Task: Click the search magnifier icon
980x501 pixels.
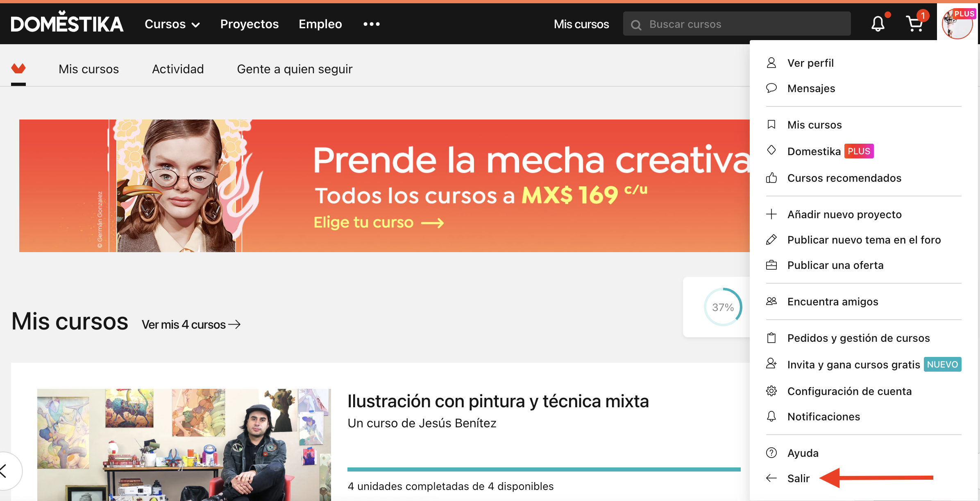Action: click(636, 25)
